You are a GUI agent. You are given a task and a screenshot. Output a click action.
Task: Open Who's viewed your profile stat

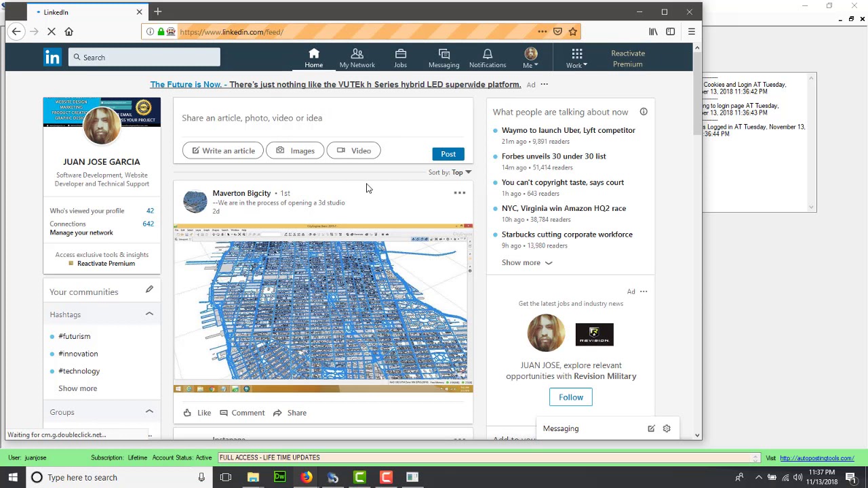[x=102, y=211]
